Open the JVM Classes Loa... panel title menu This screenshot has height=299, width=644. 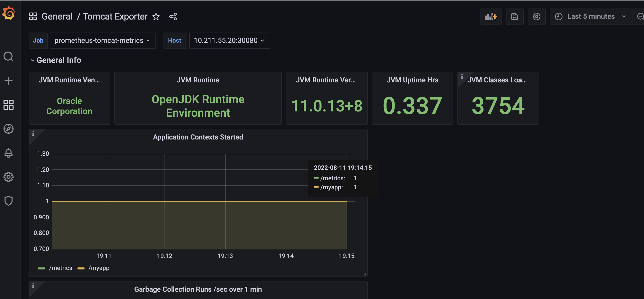(497, 80)
